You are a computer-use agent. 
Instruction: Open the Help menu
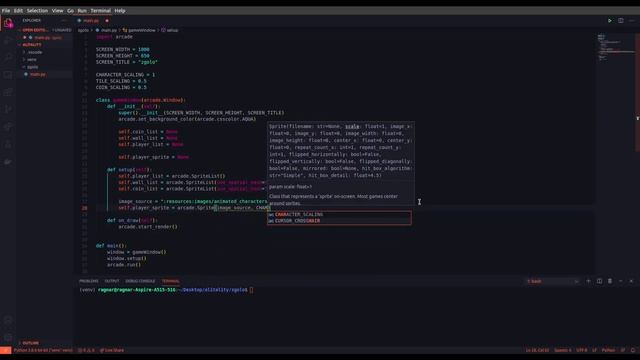(x=120, y=11)
